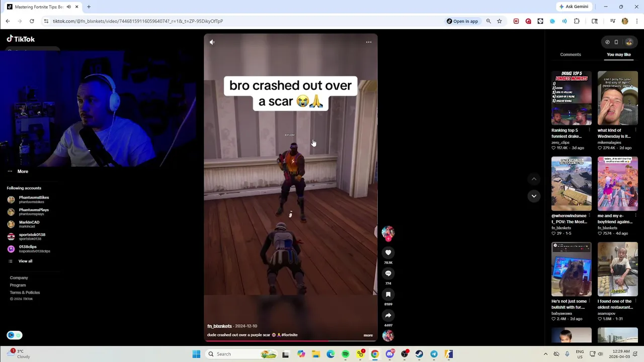Open Discord from the taskbar

pos(390,354)
